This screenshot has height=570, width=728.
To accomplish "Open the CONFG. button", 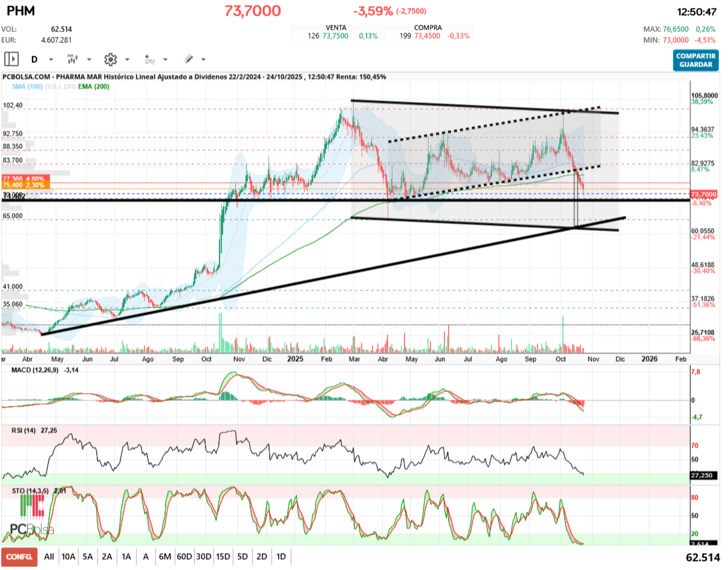I will 19,556.
